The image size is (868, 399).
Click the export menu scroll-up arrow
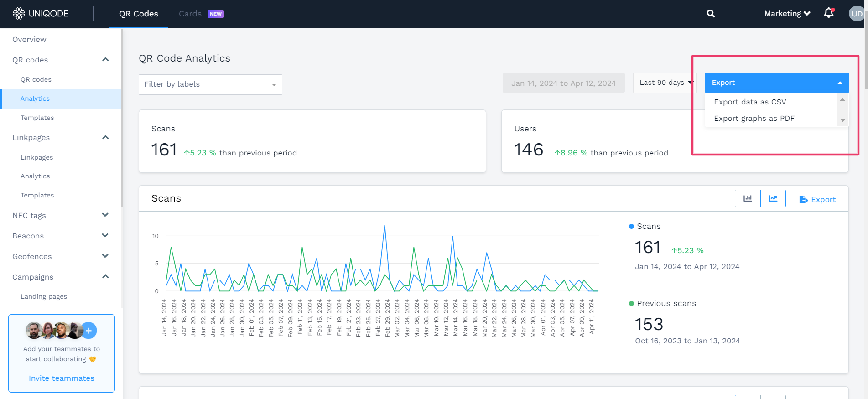click(x=843, y=99)
